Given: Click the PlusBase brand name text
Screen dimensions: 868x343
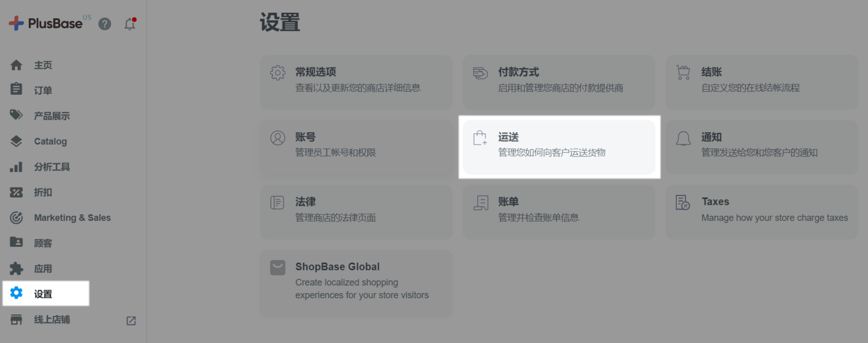Looking at the screenshot, I should [x=55, y=23].
